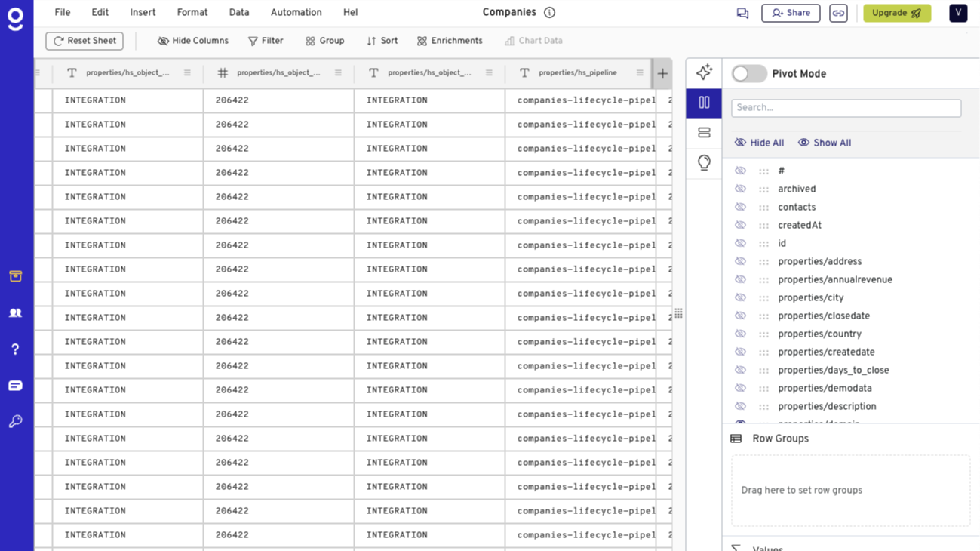Toggle visibility of the archived field
Viewport: 980px width, 551px height.
click(x=740, y=189)
